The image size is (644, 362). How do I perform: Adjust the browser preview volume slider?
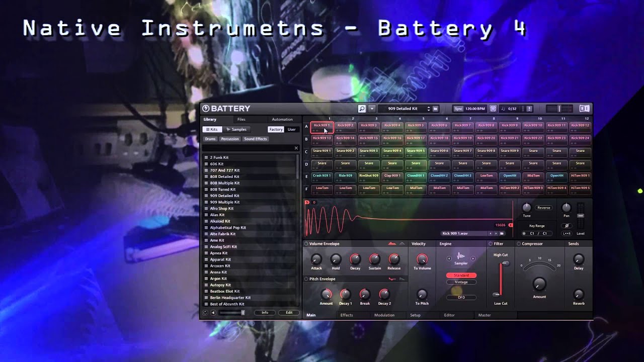pos(232,313)
